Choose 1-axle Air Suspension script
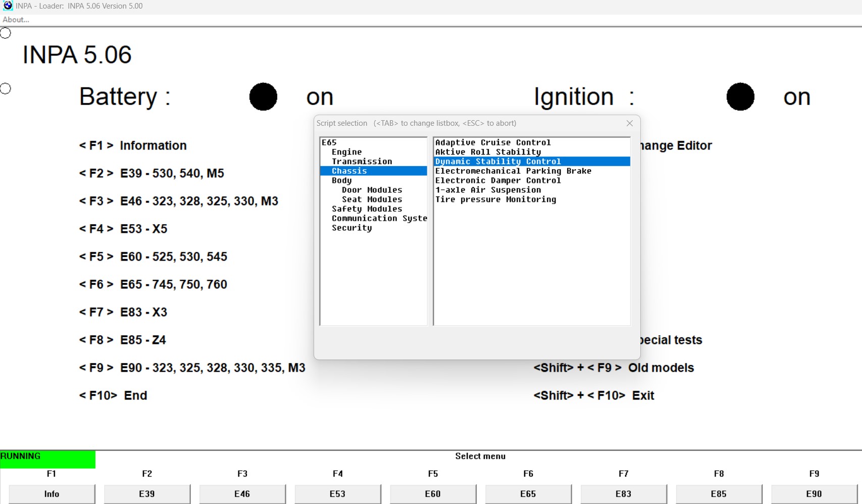862x504 pixels. pyautogui.click(x=488, y=190)
